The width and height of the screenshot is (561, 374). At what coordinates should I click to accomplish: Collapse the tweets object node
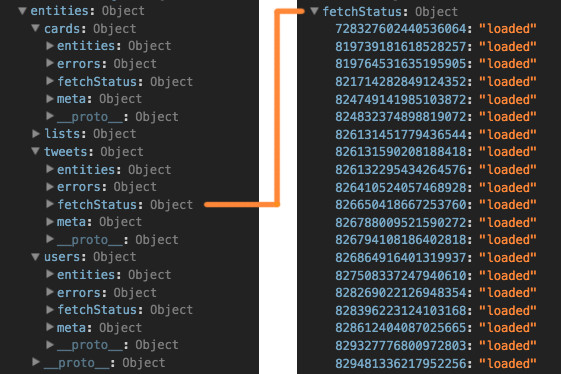[x=35, y=151]
